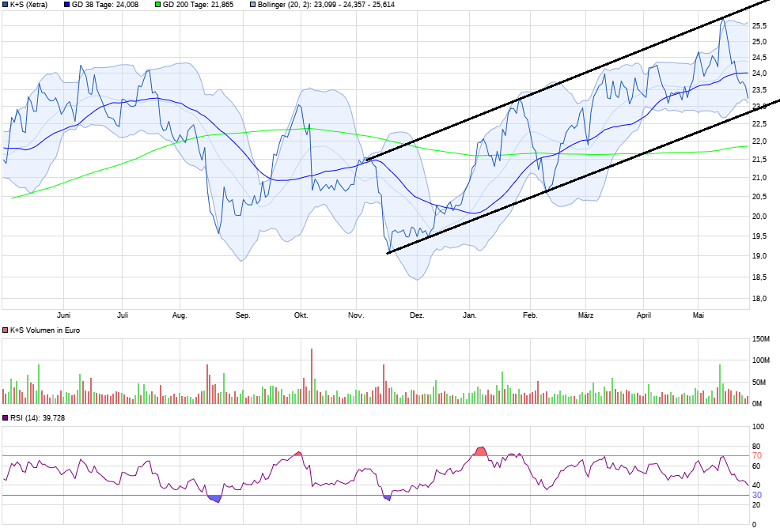Click the 100M volume axis value
This screenshot has height=532, width=780.
pos(760,360)
